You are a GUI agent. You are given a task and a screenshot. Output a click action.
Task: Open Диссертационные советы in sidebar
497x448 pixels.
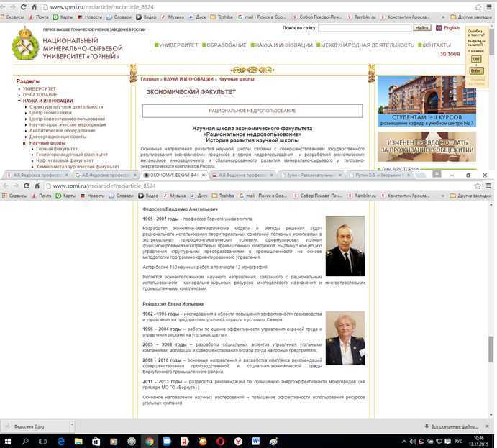(58, 137)
